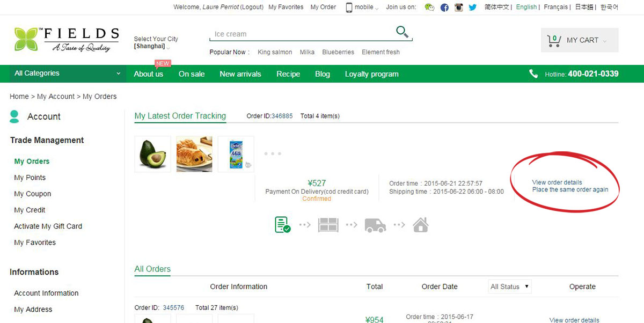This screenshot has width=644, height=323.
Task: Click the delivery truck tracking icon
Action: point(375,225)
